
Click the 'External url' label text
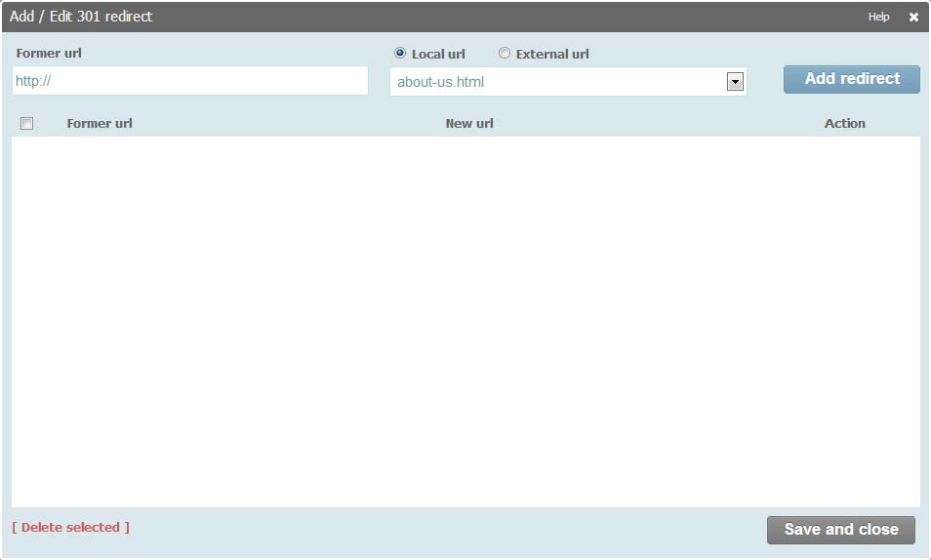552,54
